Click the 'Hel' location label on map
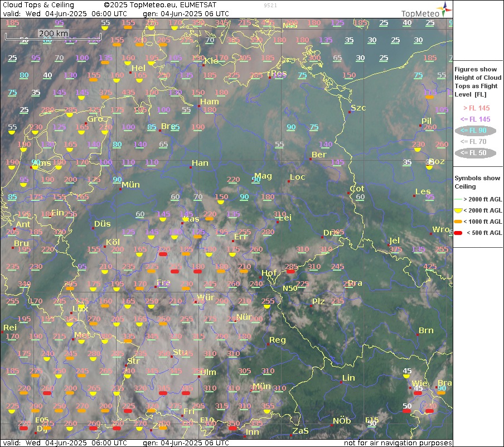This screenshot has width=504, height=447. tap(138, 68)
